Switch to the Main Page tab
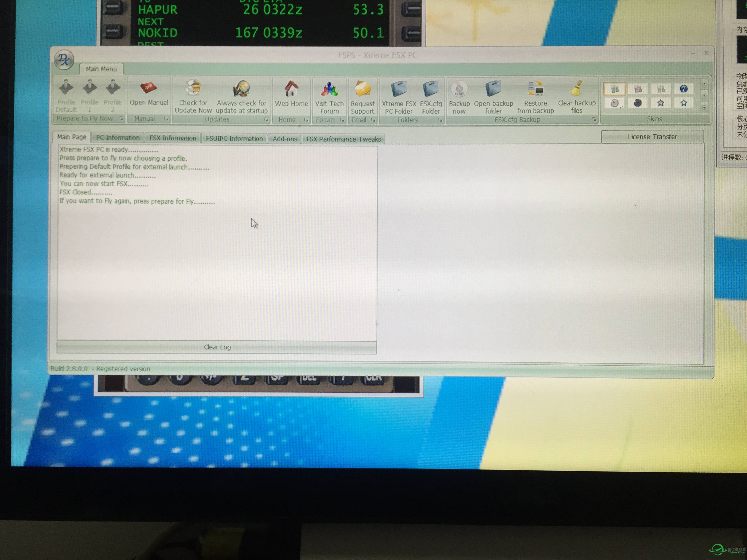The width and height of the screenshot is (747, 560). click(72, 137)
